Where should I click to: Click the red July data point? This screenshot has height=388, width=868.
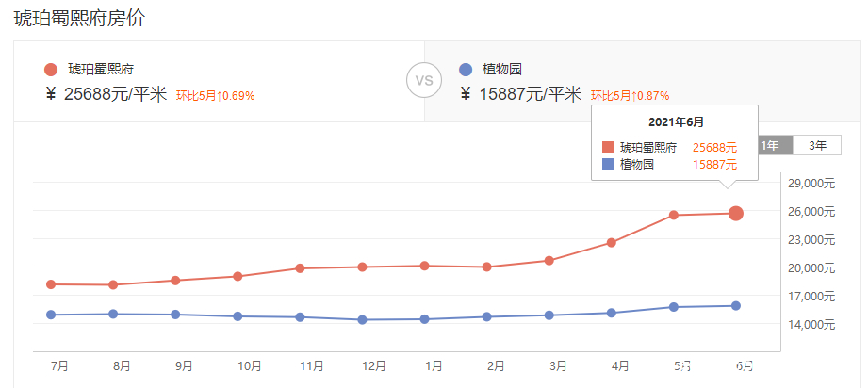tap(51, 284)
